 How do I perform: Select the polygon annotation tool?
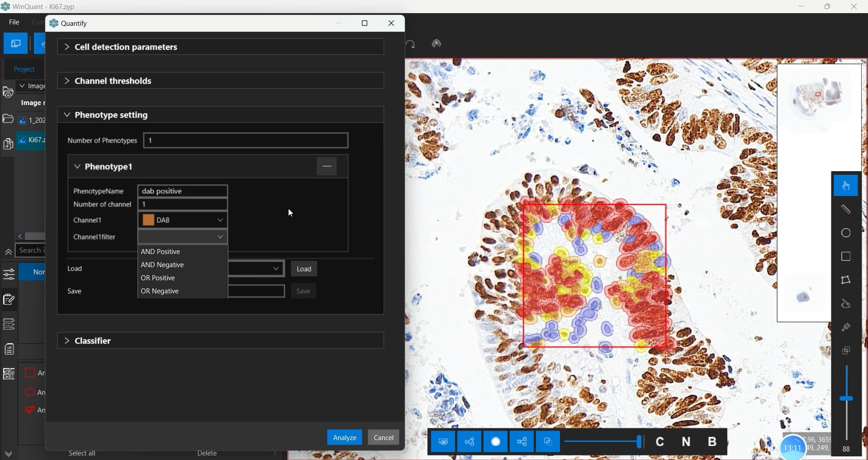point(845,280)
